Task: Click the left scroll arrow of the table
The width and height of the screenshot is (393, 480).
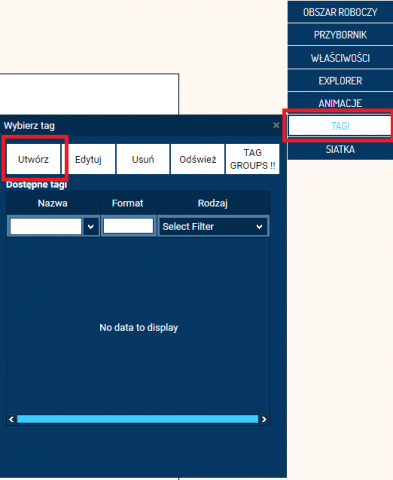Action: click(11, 419)
